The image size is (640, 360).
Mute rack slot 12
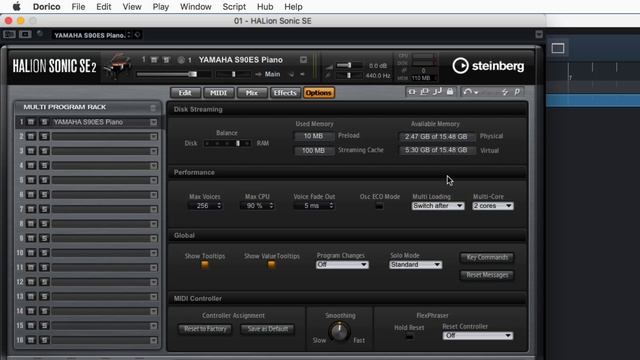coord(31,282)
